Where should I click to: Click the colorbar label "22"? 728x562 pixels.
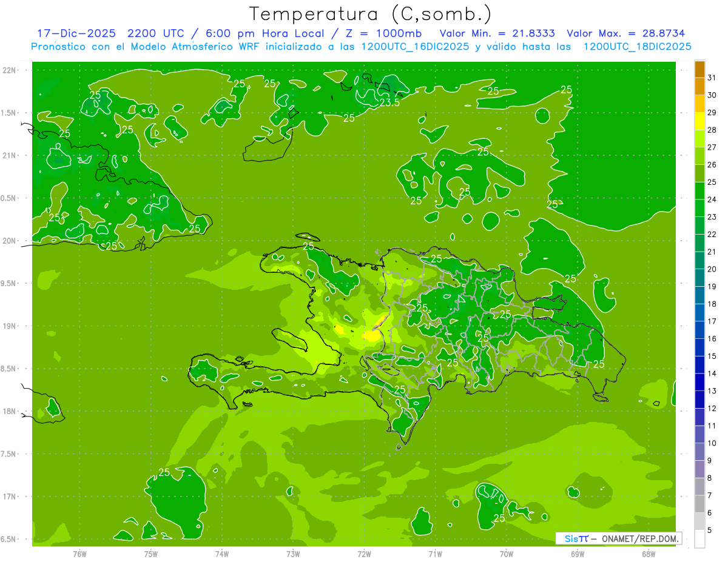point(712,235)
